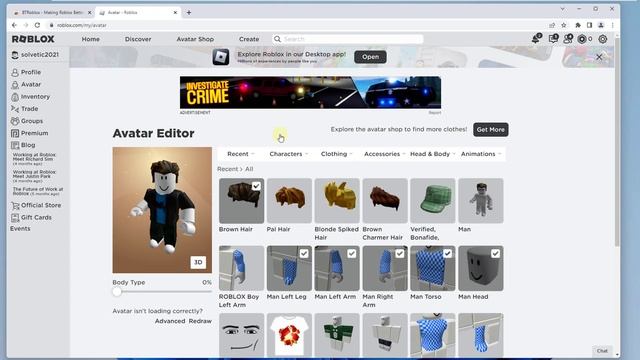The image size is (640, 360).
Task: Expand the Animations dropdown
Action: point(481,154)
